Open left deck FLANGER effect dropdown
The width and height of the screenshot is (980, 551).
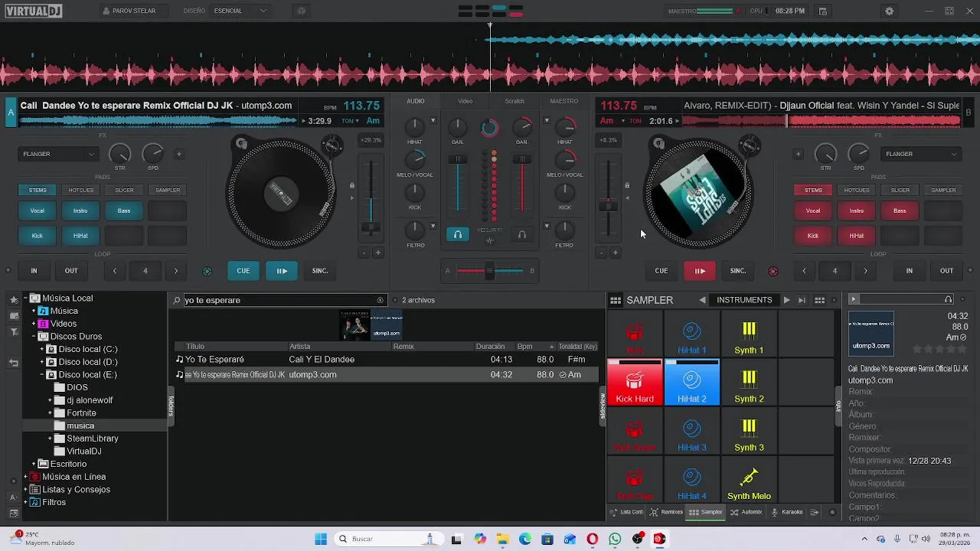point(59,154)
